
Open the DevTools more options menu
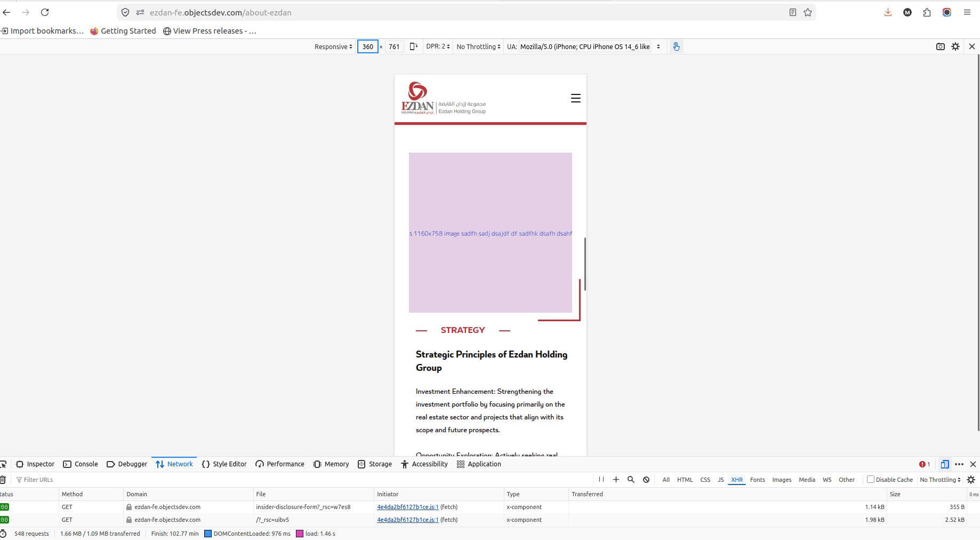pos(959,464)
